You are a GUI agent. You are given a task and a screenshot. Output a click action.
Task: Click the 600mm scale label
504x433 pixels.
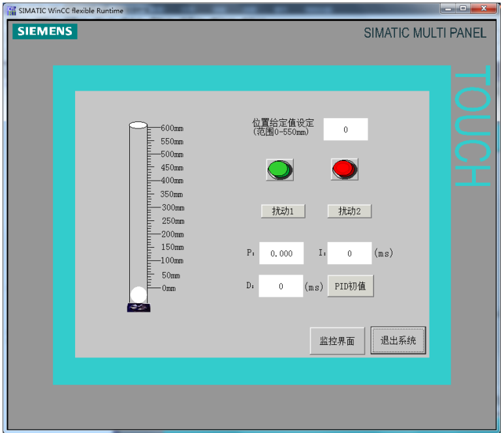point(172,128)
